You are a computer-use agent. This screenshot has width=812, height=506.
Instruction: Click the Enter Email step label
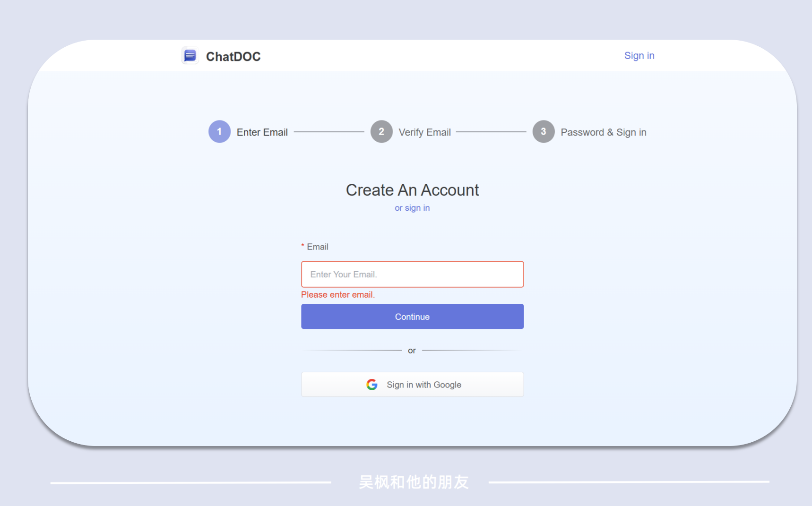(262, 132)
